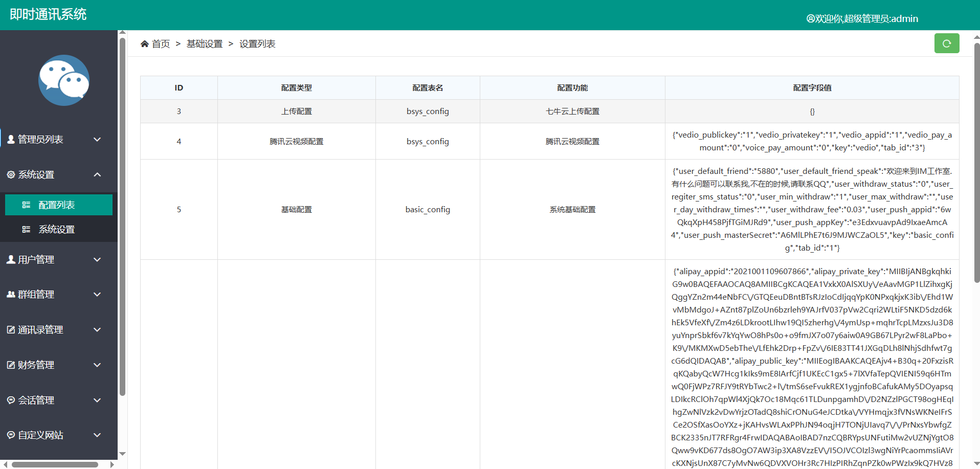Click the home icon in breadcrumb

point(145,44)
